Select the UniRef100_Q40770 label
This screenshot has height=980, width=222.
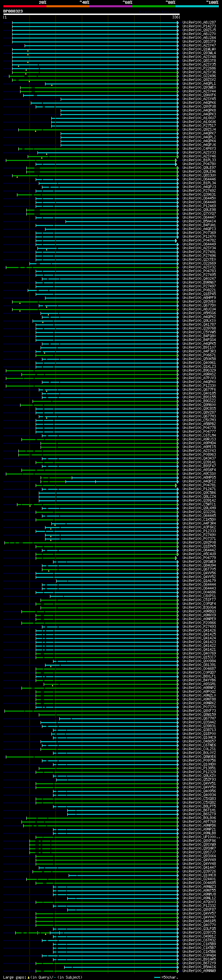coord(199,924)
